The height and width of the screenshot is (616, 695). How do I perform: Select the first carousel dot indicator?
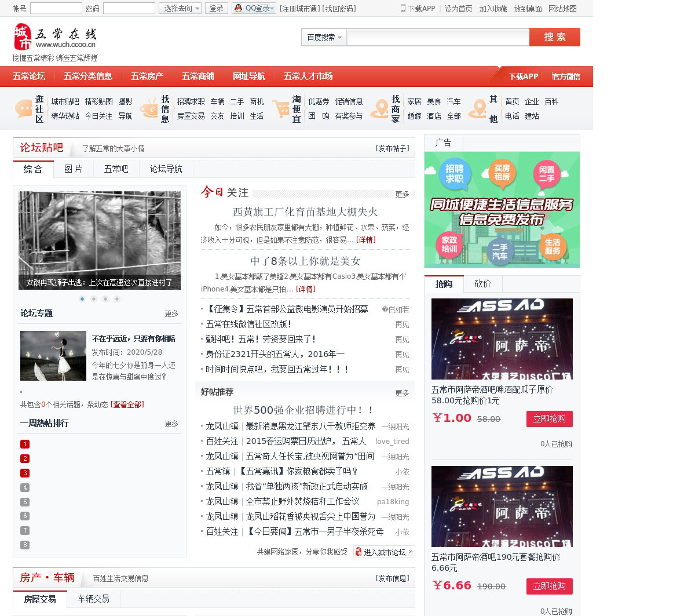coord(82,299)
